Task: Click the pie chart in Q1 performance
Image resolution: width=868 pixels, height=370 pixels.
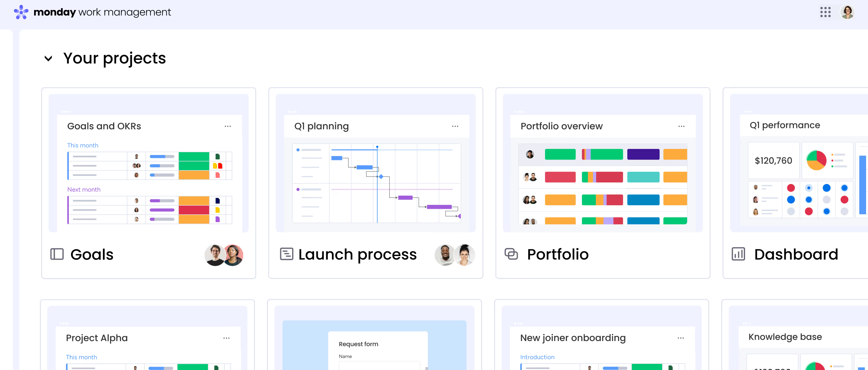Action: click(x=816, y=161)
